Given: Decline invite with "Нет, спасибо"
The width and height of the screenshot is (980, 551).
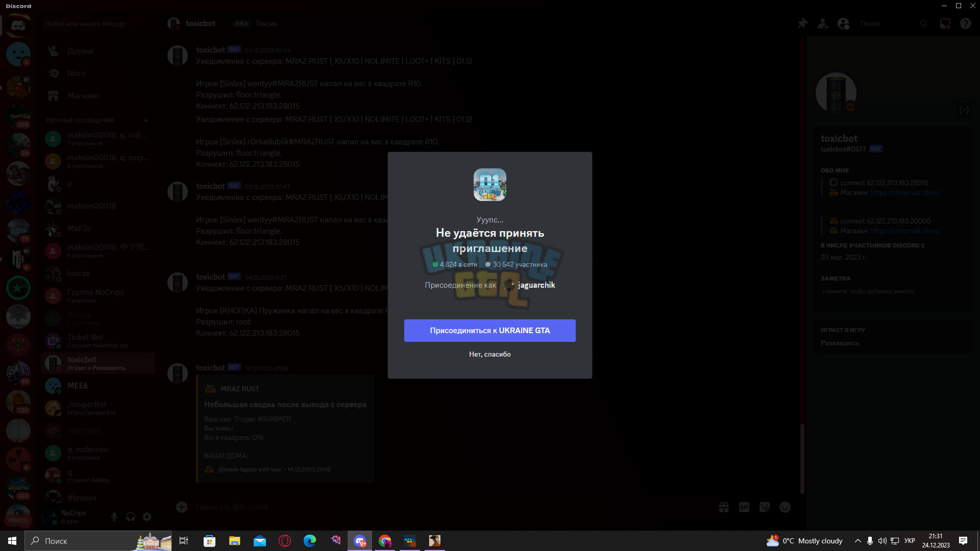Looking at the screenshot, I should point(490,354).
